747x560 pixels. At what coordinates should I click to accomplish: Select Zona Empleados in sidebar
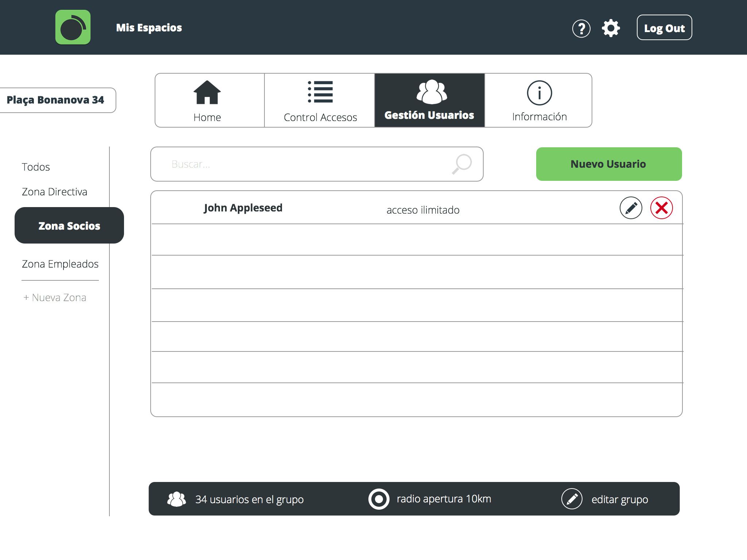tap(60, 264)
